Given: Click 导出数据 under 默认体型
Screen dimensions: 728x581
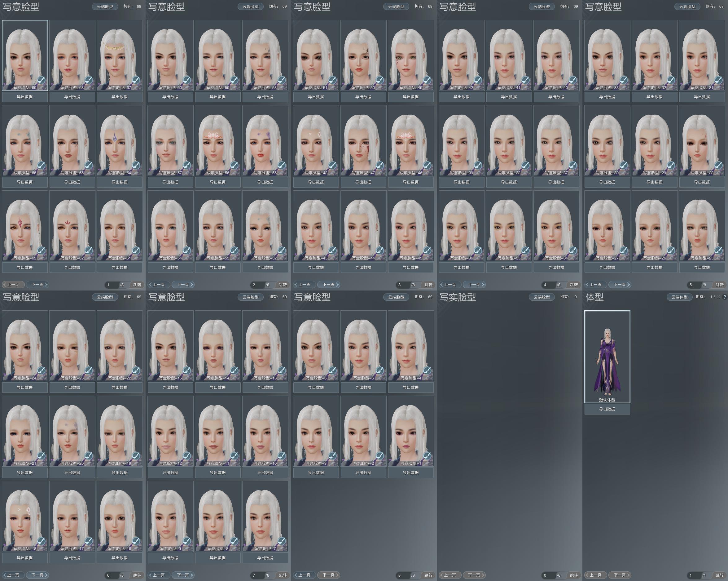Looking at the screenshot, I should (607, 409).
